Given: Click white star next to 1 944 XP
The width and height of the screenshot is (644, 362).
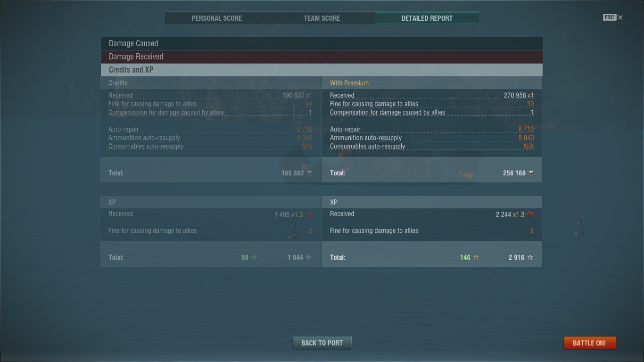Looking at the screenshot, I should click(x=309, y=257).
